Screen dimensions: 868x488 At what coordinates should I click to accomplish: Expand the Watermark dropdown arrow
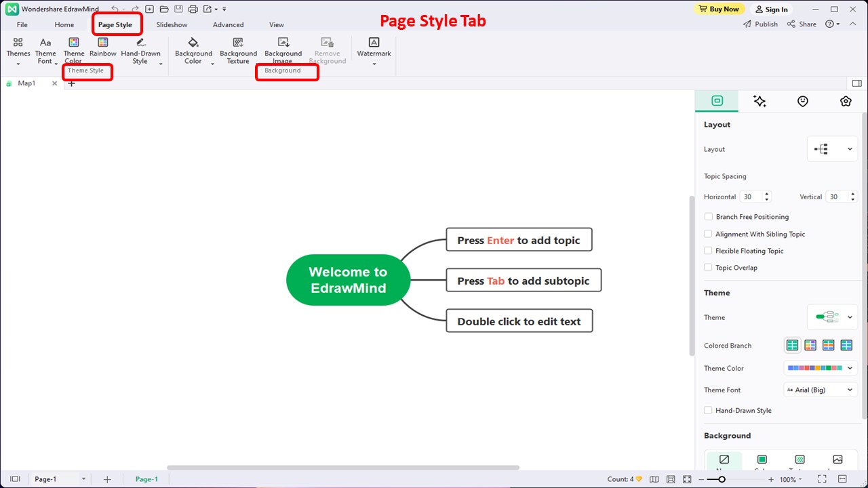[374, 64]
